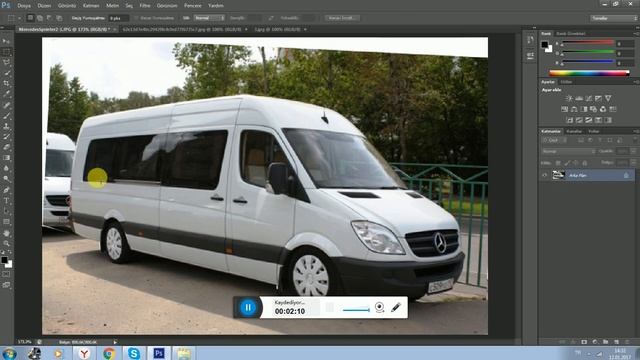
Task: Add an Invert adjustment layer
Action: [569, 120]
